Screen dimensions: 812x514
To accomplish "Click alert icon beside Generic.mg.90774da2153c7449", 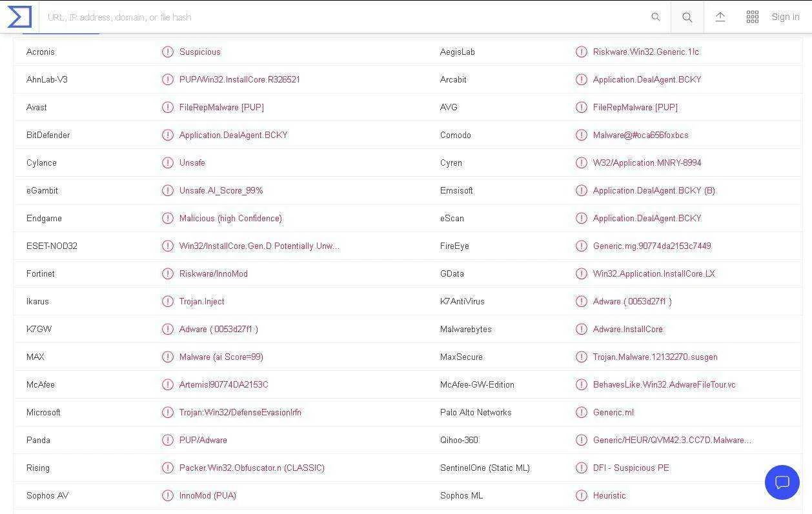I will tap(582, 246).
